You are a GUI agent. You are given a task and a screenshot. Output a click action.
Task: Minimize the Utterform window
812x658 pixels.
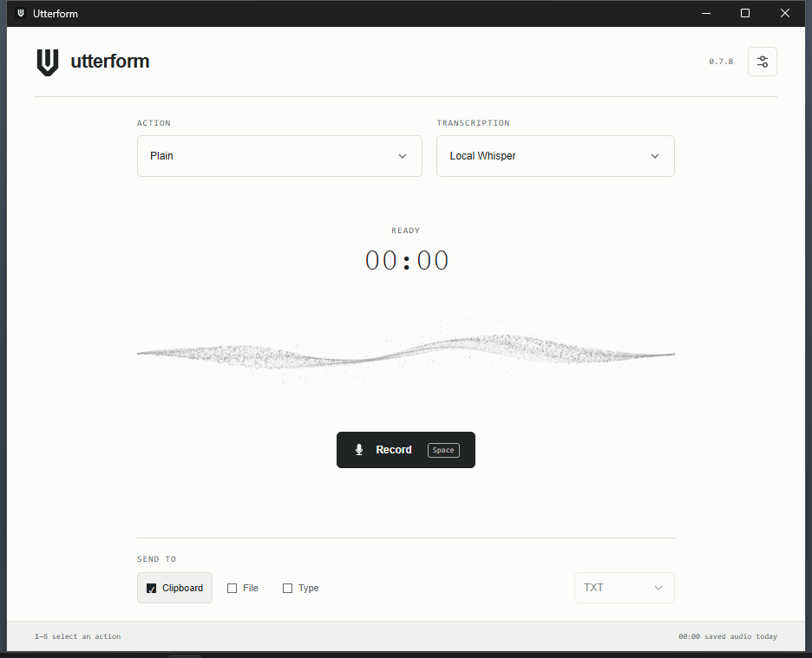click(x=706, y=14)
